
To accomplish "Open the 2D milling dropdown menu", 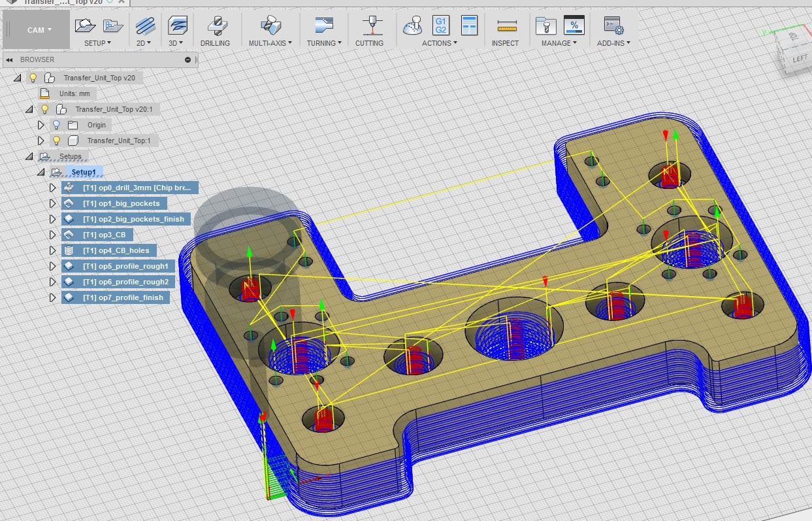I will [x=144, y=43].
